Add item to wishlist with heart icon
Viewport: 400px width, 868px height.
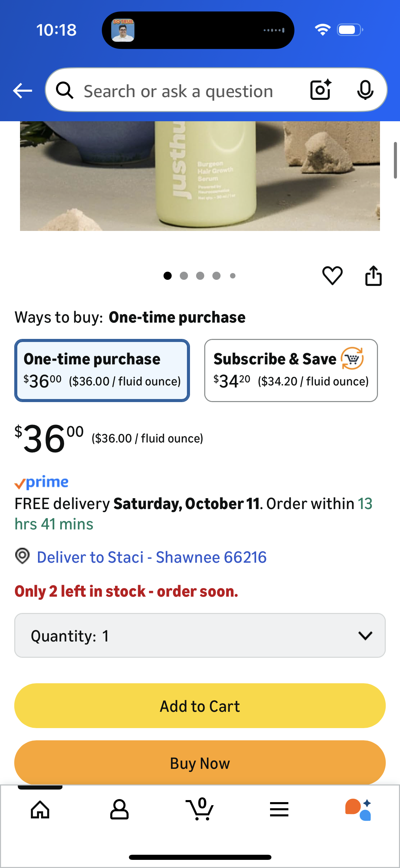332,275
